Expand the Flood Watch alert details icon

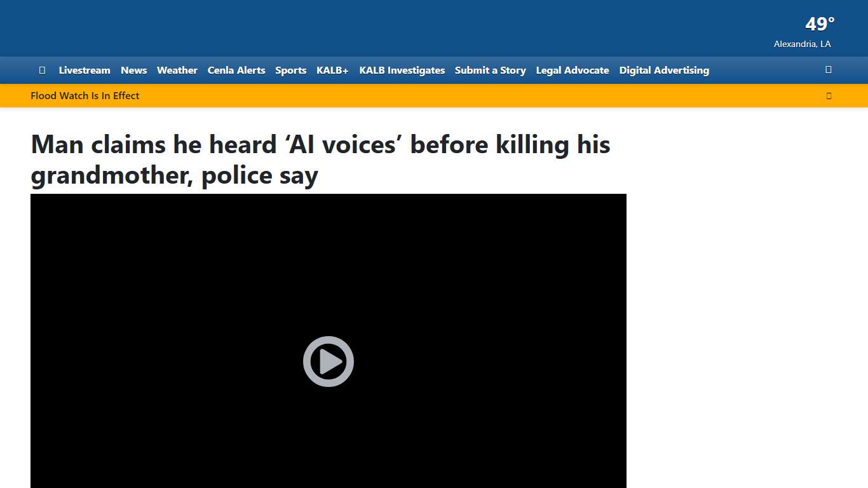[829, 95]
